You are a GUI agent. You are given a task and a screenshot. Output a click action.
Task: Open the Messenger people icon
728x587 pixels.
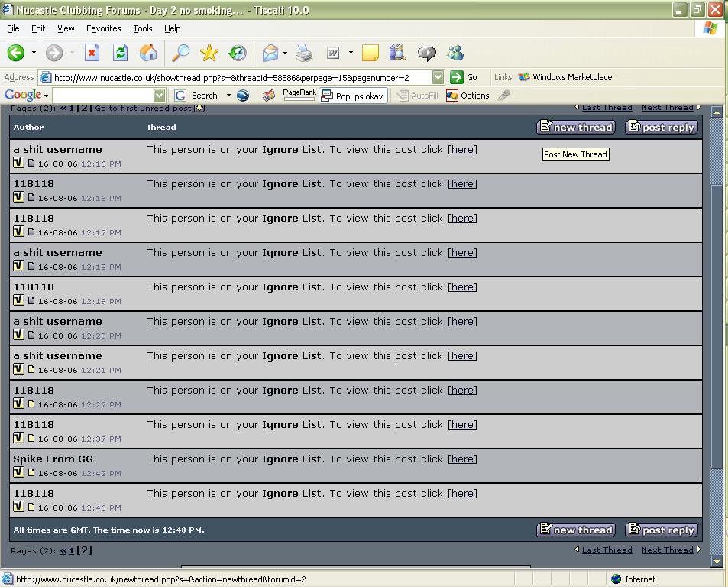456,53
